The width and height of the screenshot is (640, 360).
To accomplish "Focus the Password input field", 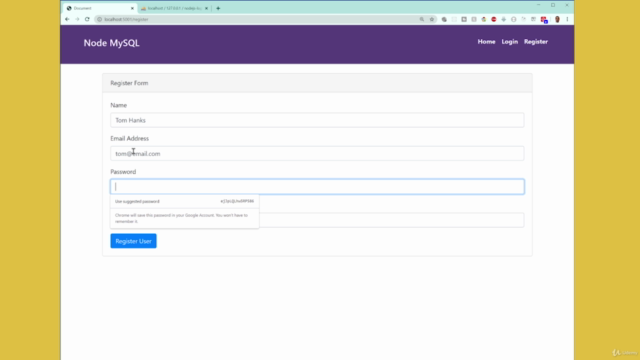I will [317, 187].
